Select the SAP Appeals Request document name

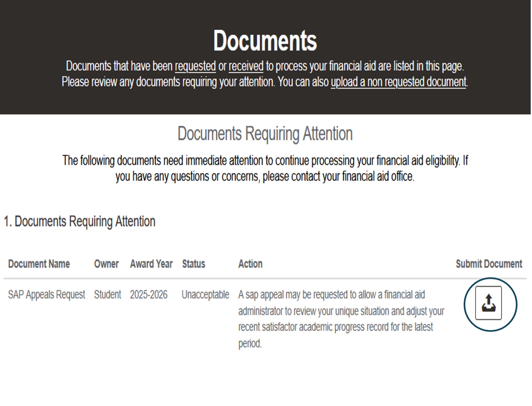pos(46,294)
